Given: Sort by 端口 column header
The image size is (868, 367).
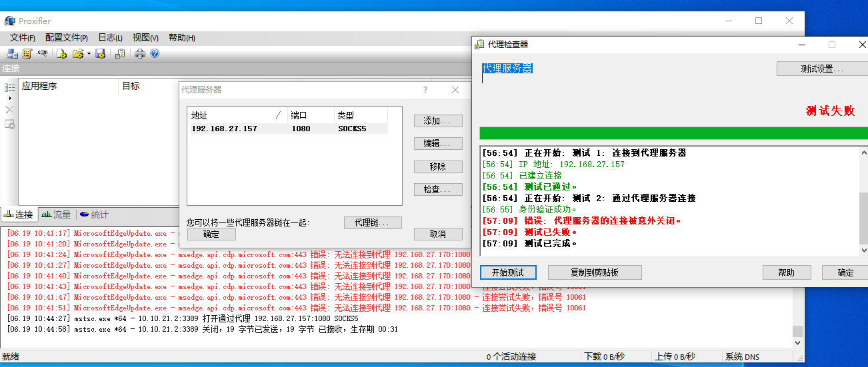Looking at the screenshot, I should (311, 115).
